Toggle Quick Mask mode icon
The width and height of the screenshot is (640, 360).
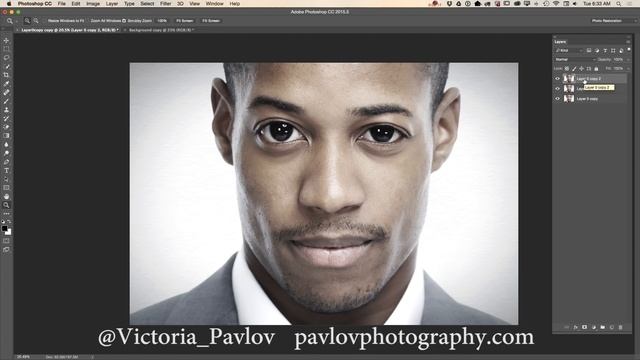tap(6, 241)
